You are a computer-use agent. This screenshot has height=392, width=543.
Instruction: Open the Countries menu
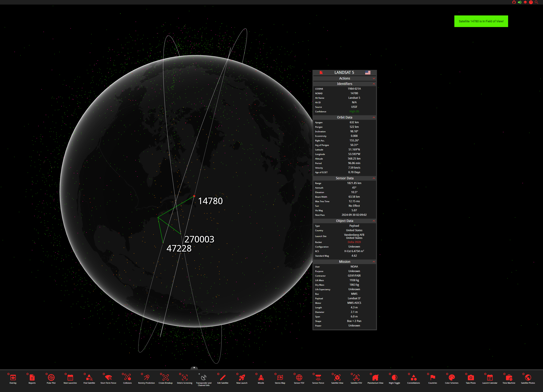click(x=433, y=379)
